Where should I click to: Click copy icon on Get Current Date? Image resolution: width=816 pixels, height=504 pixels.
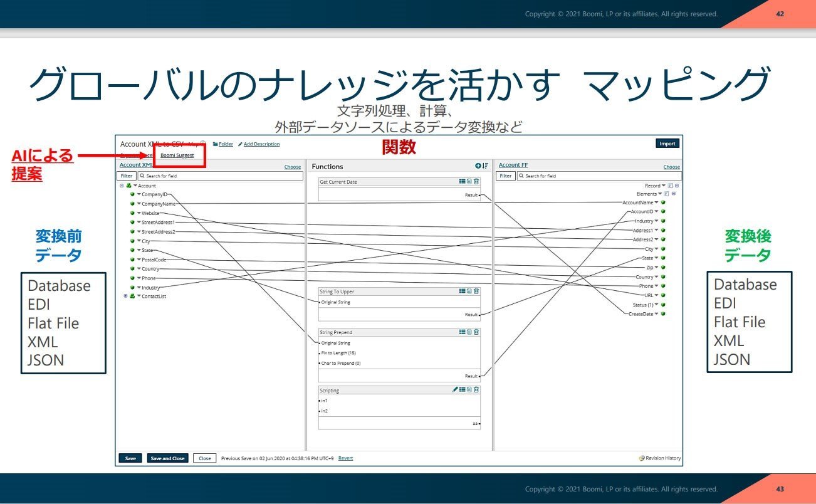point(469,181)
